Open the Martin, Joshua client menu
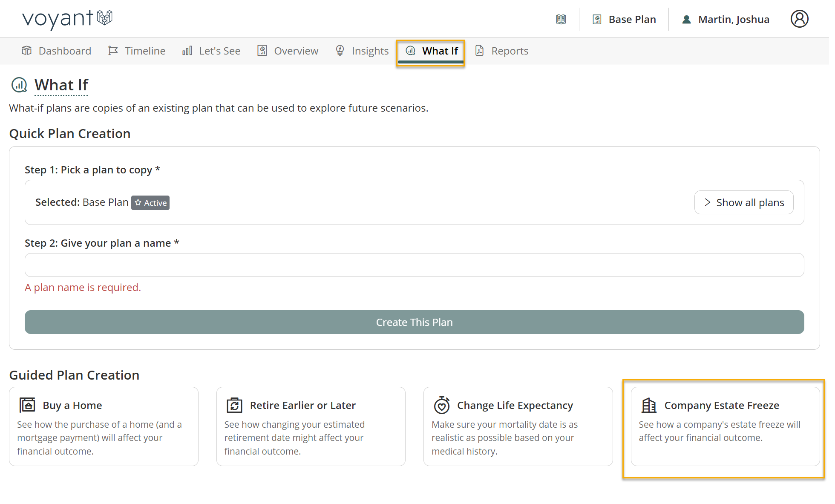The width and height of the screenshot is (835, 504). click(x=726, y=20)
